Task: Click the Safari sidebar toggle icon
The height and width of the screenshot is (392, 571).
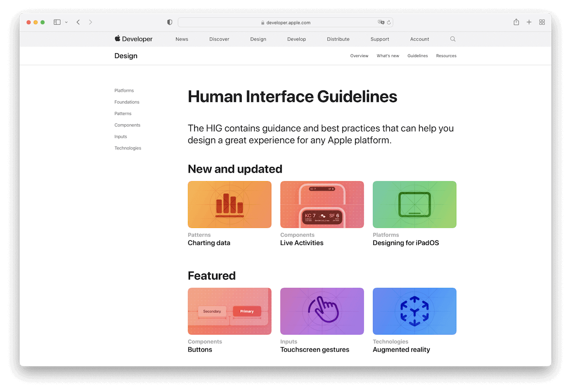Action: 57,22
